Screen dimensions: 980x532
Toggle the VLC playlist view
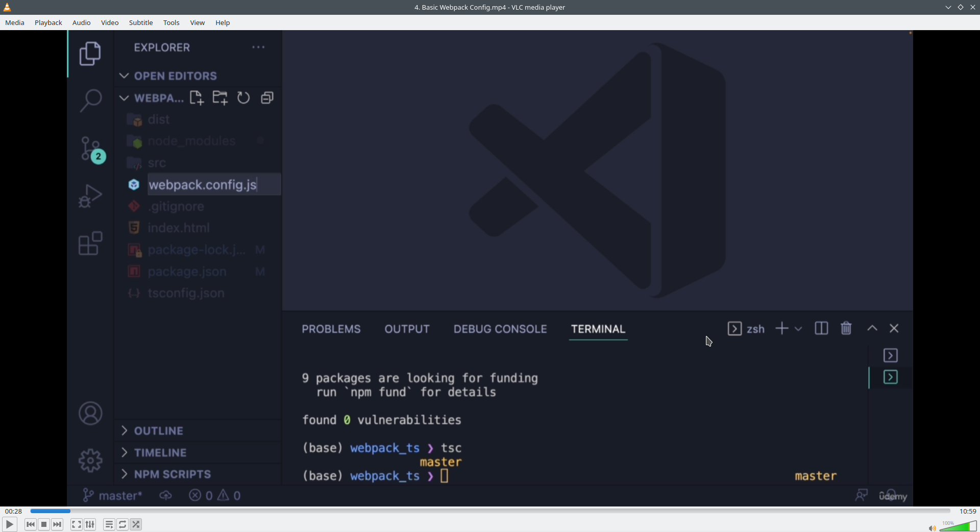[109, 524]
